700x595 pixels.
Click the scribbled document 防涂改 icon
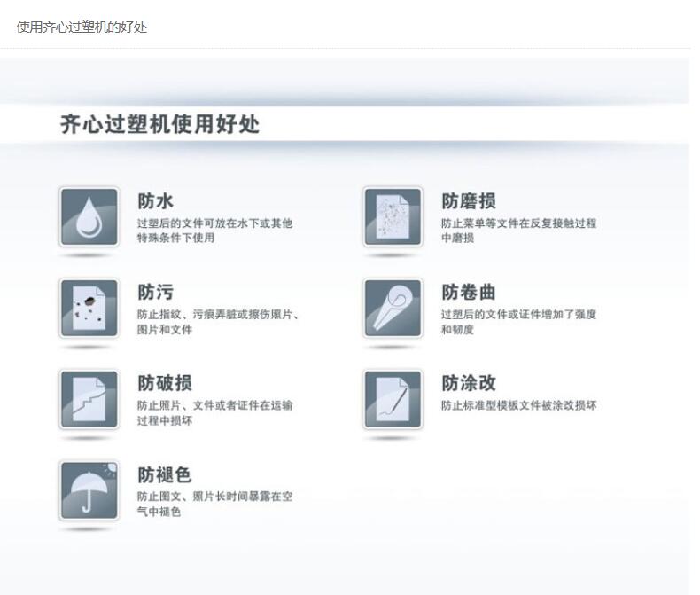(x=393, y=399)
